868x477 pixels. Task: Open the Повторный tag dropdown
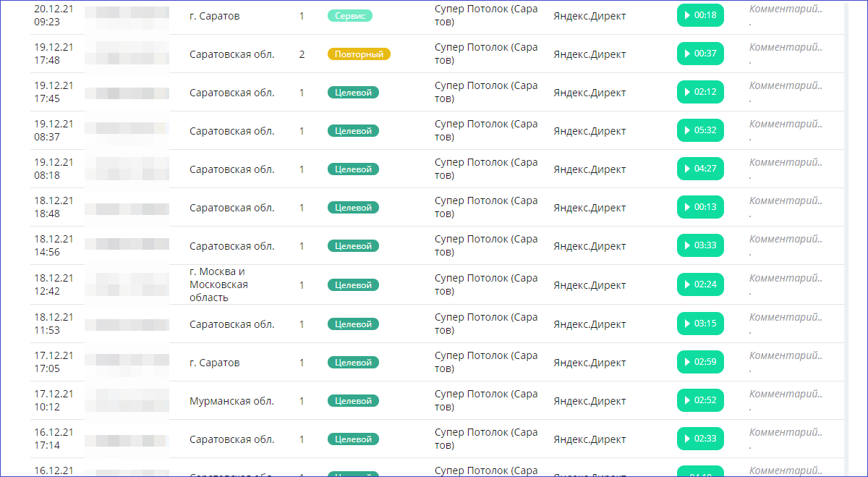click(x=359, y=54)
